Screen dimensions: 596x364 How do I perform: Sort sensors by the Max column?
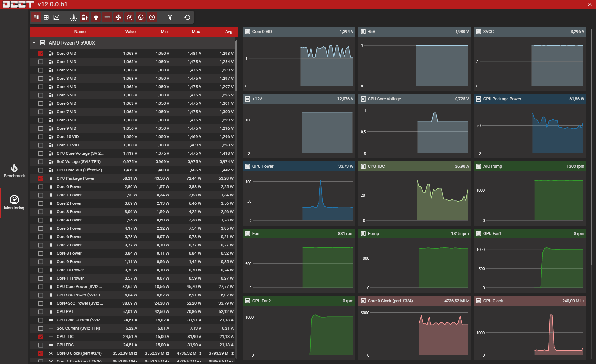click(196, 31)
